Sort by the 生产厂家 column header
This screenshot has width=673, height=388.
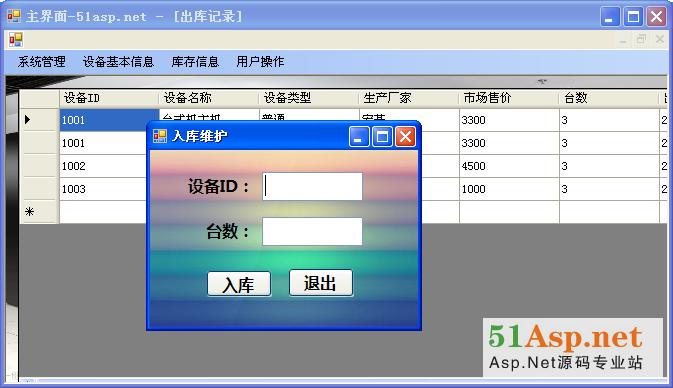pyautogui.click(x=409, y=98)
